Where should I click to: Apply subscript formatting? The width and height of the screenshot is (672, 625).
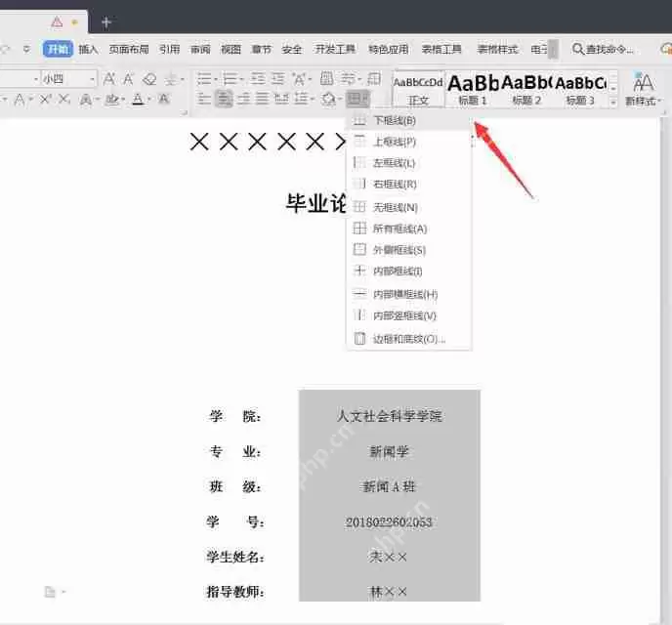point(64,100)
